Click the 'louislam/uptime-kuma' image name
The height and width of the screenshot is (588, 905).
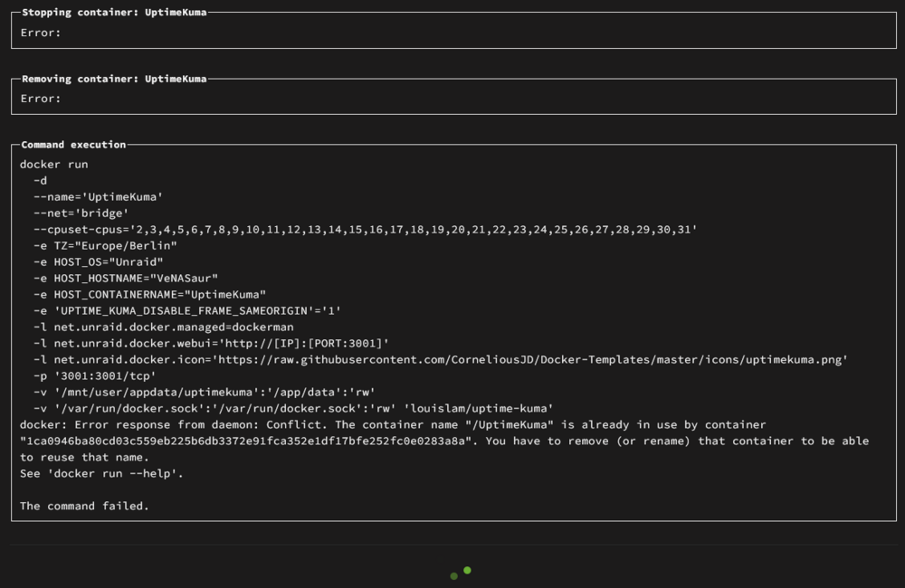click(479, 408)
